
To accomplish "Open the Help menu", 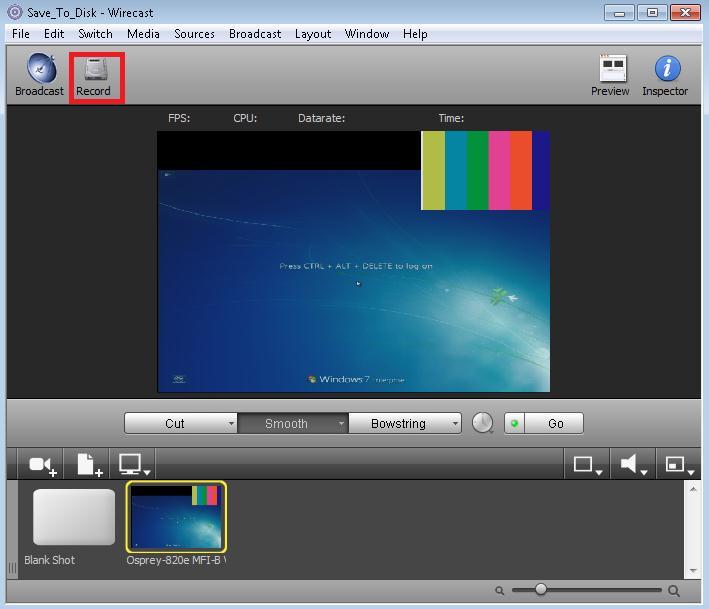I will (x=415, y=34).
